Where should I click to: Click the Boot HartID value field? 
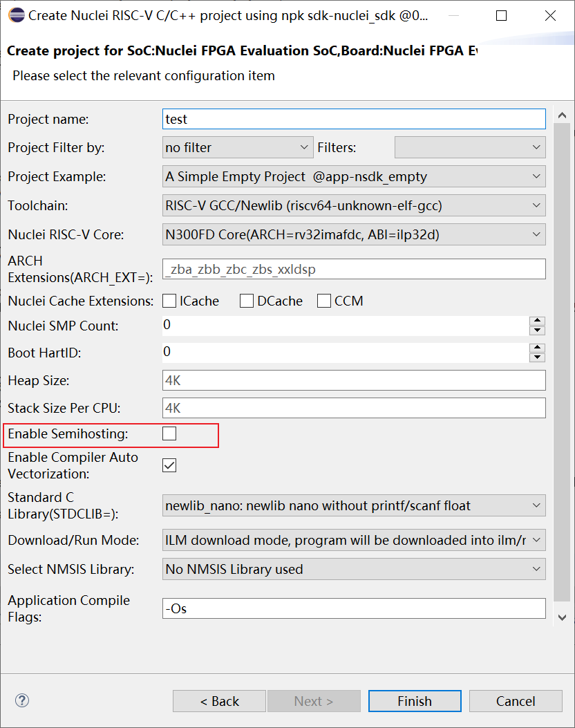[x=346, y=353]
